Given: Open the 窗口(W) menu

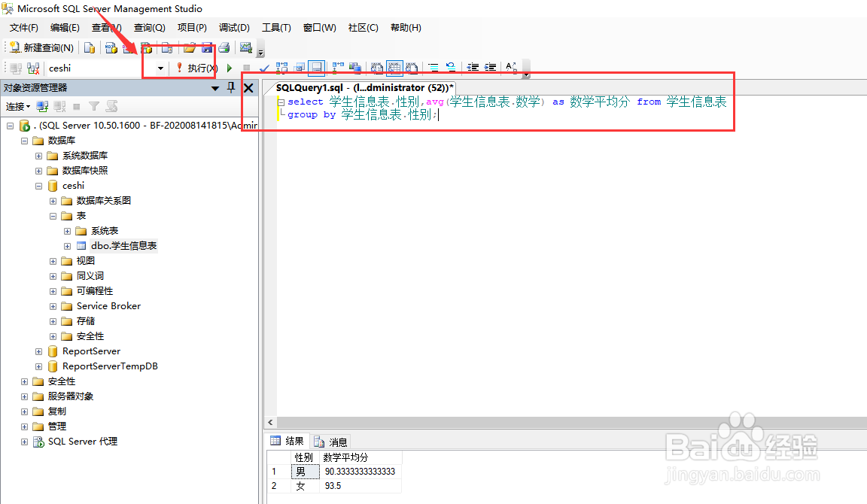Looking at the screenshot, I should click(x=320, y=28).
